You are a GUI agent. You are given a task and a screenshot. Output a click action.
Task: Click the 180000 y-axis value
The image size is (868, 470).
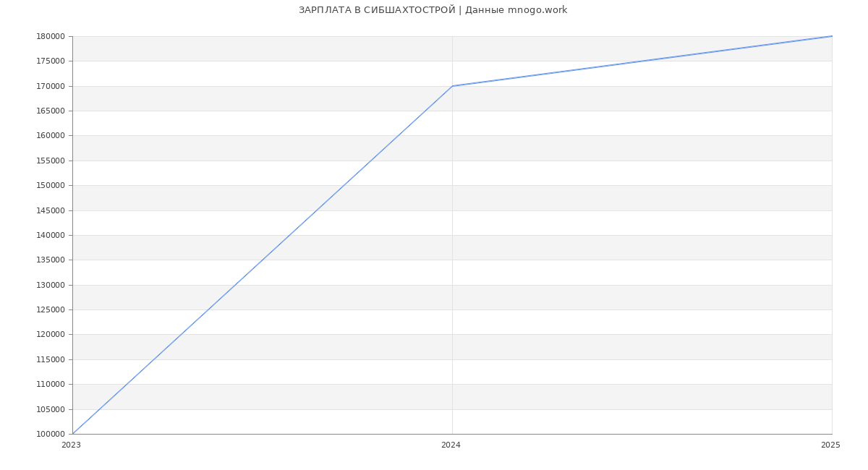[51, 36]
